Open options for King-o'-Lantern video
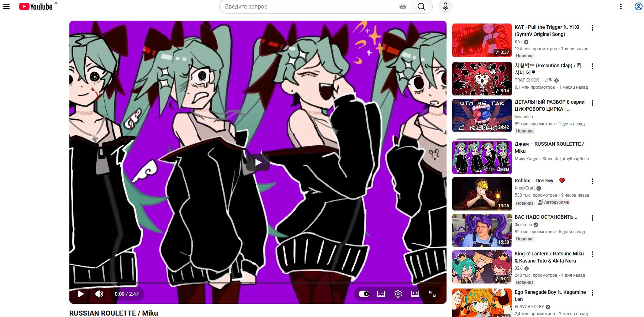Image resolution: width=644 pixels, height=317 pixels. (x=592, y=254)
